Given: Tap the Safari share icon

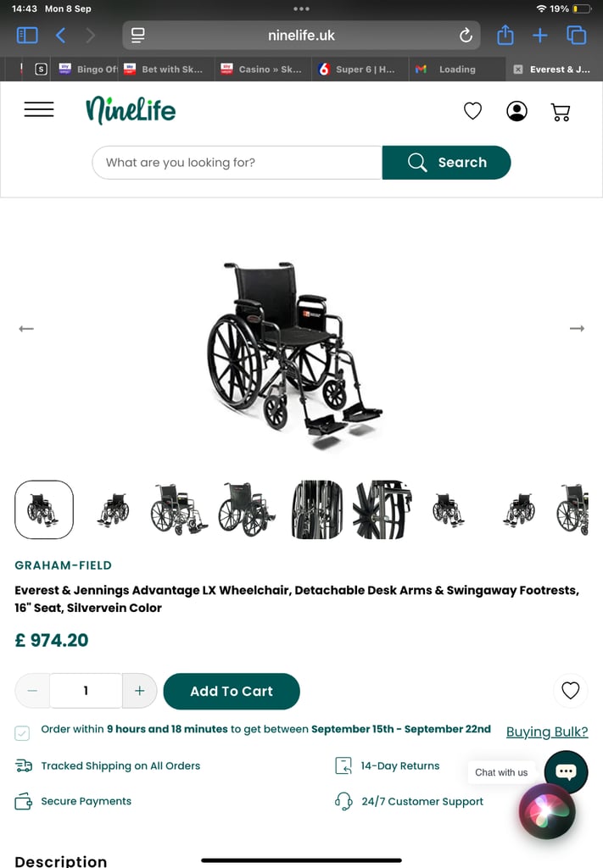Looking at the screenshot, I should pyautogui.click(x=505, y=36).
